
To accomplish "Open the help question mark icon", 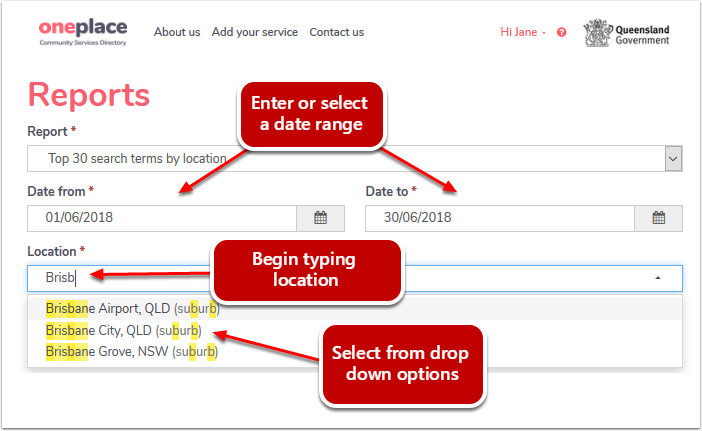I will [561, 32].
